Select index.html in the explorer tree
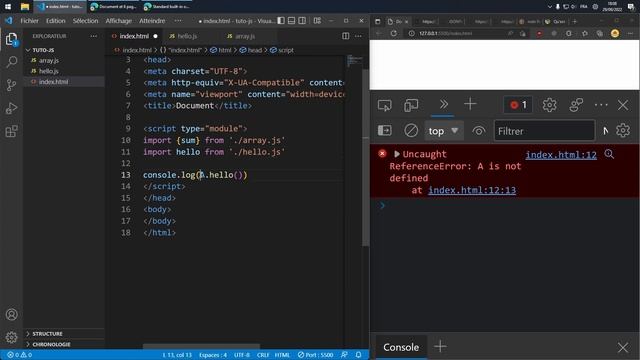Screen dimensions: 640x360 tap(53, 82)
